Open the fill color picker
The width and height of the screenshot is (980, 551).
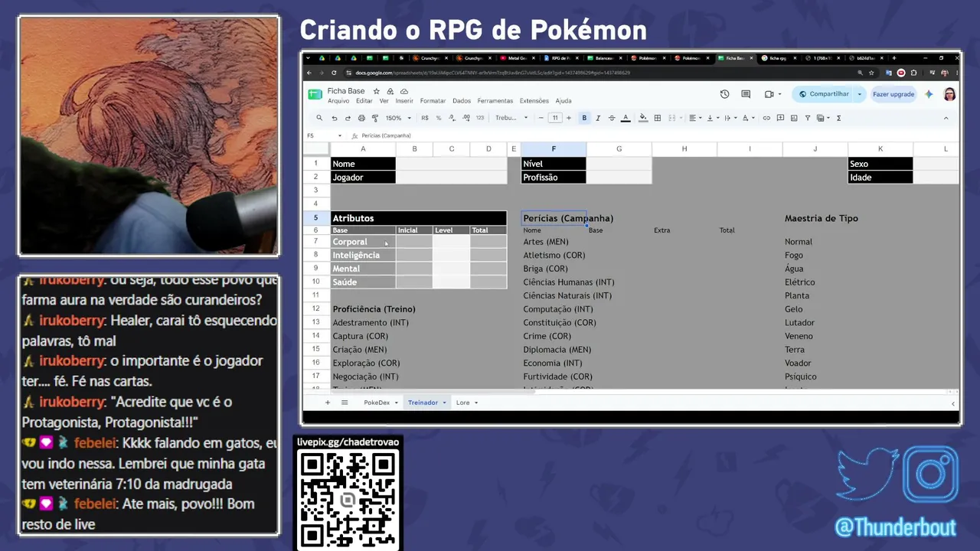coord(643,118)
